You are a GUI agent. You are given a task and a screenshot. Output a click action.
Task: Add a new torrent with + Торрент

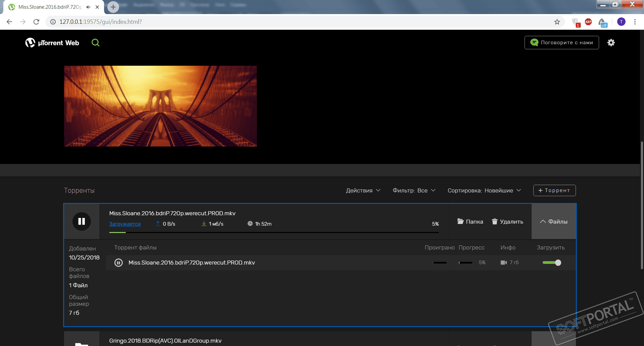[x=554, y=190]
